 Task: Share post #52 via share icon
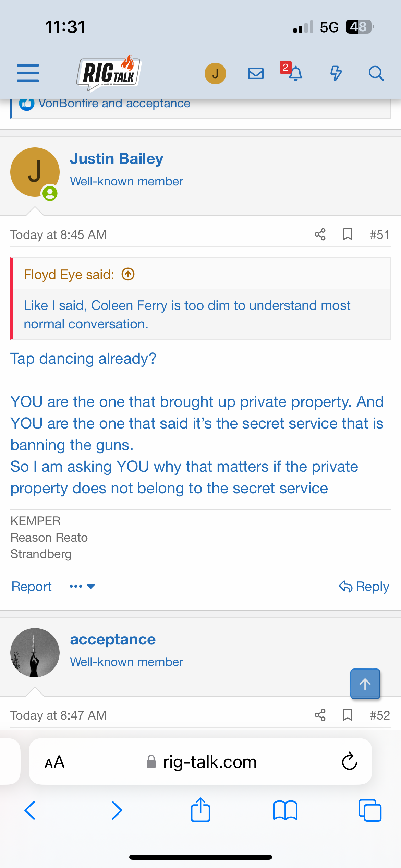pos(320,715)
